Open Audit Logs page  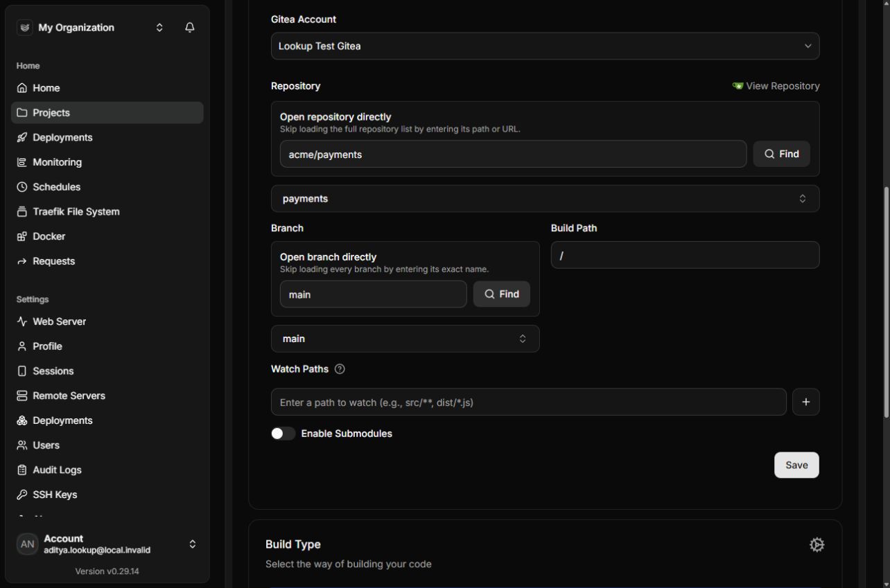107,470
